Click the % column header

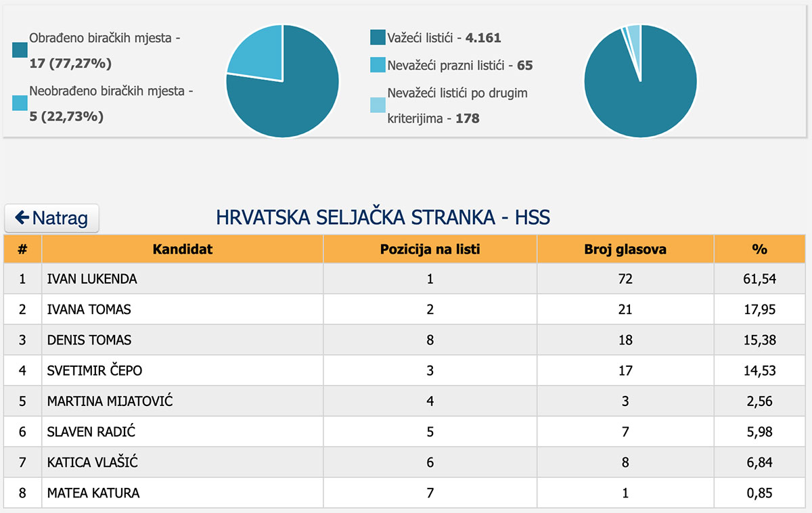pos(759,249)
